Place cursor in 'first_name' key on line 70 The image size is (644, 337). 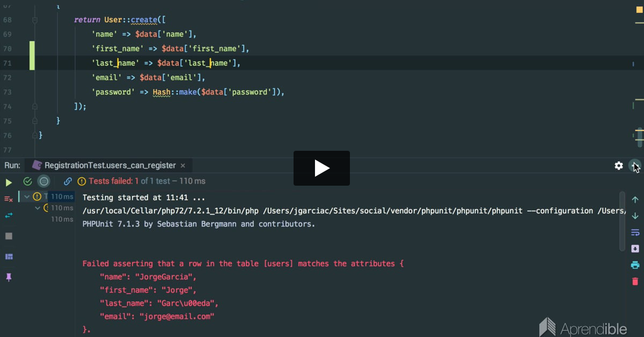[x=118, y=49]
